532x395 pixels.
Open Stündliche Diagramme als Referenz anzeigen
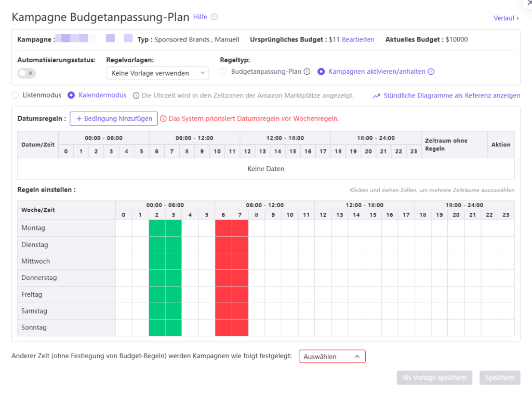click(x=451, y=96)
